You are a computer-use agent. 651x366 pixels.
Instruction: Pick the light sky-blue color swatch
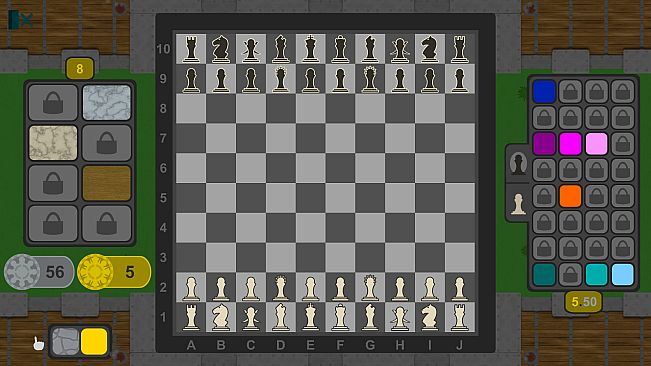tap(623, 274)
